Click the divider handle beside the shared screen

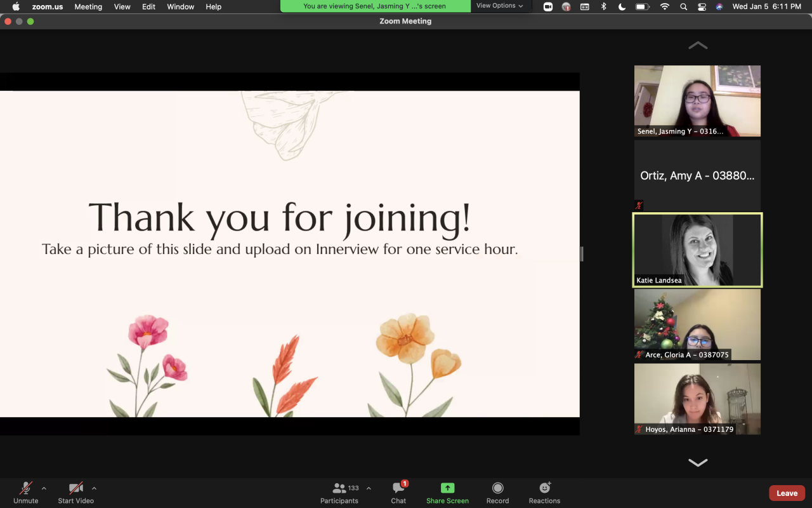pos(582,254)
